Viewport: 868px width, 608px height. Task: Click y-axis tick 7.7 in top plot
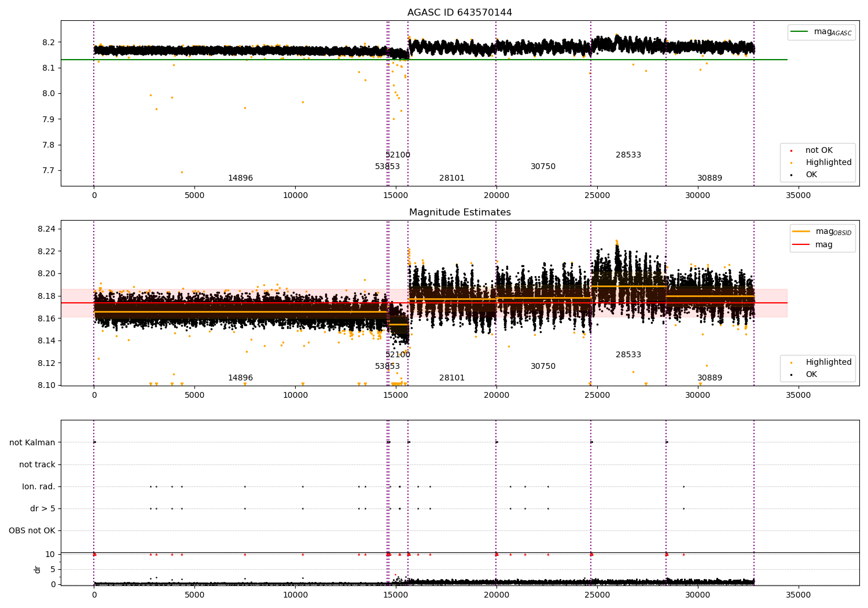49,170
